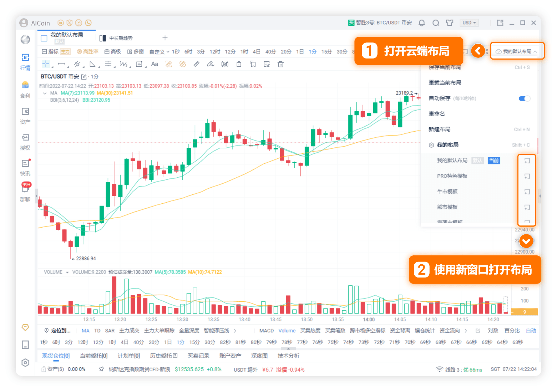Open the 资产 assets sidebar icon
557x392 pixels.
(25, 116)
